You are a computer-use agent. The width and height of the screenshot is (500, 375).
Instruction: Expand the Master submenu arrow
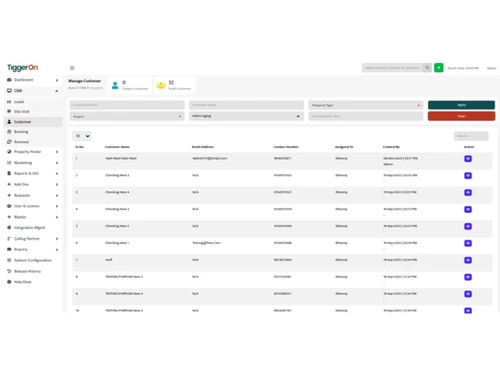[x=57, y=217]
